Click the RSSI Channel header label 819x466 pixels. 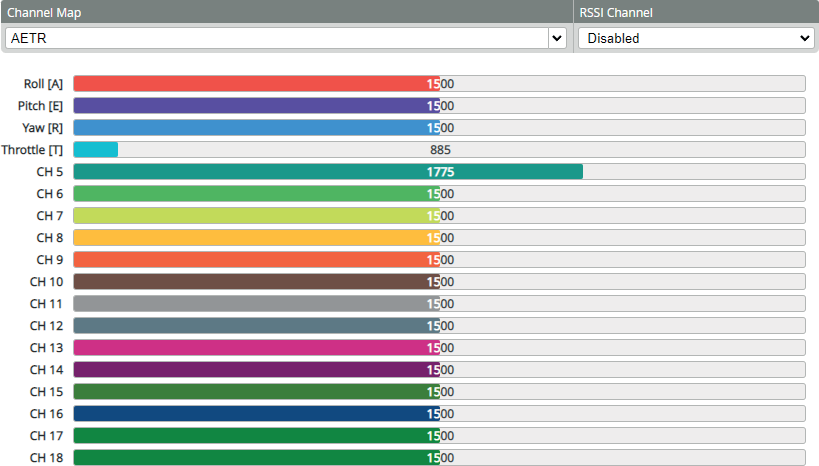616,13
